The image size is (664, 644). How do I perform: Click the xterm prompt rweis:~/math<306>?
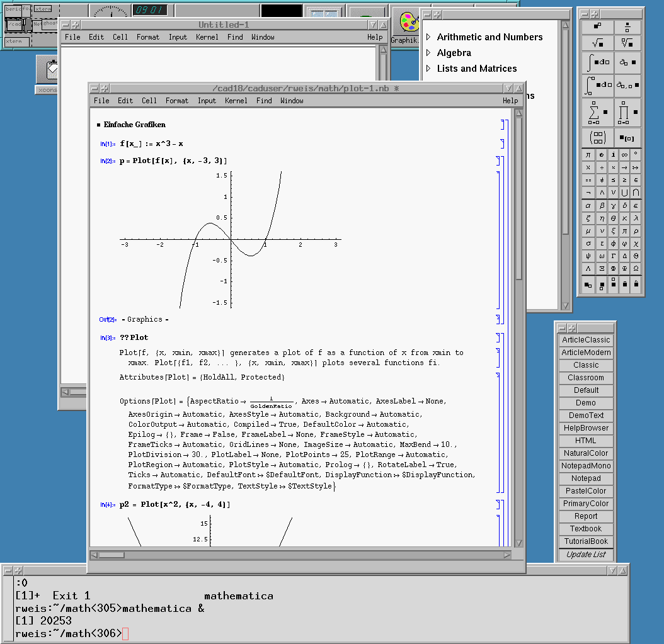click(x=68, y=633)
